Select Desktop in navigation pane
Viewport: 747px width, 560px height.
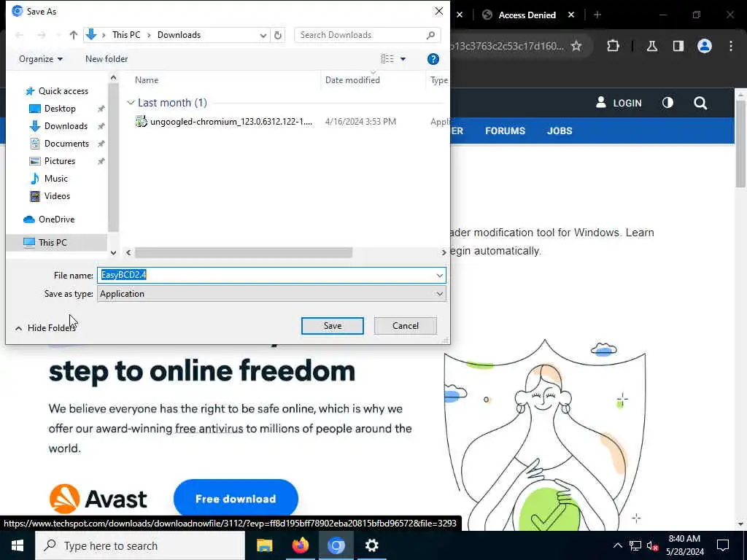(x=60, y=109)
